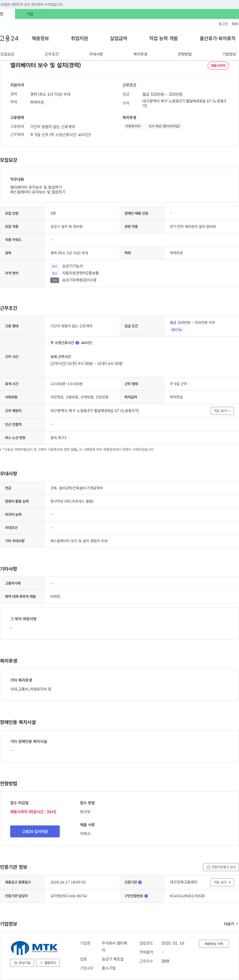
Task: Open MTK company logo
Action: (x=34, y=948)
